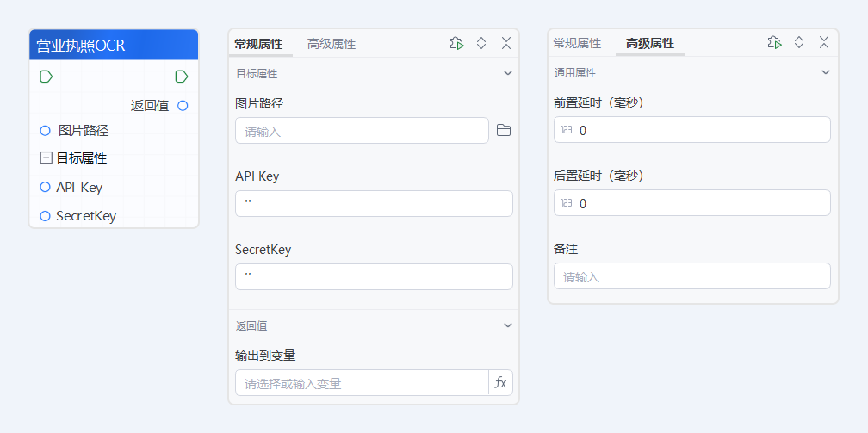
Task: Click the SecretKey port circle on node
Action: (x=46, y=216)
